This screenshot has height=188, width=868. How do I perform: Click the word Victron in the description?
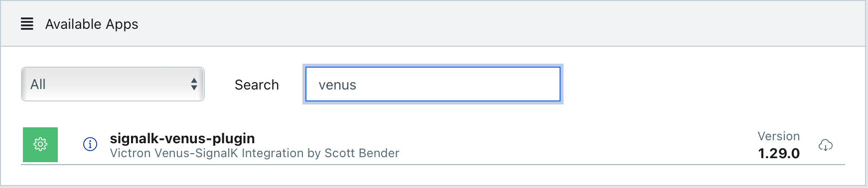tap(131, 153)
